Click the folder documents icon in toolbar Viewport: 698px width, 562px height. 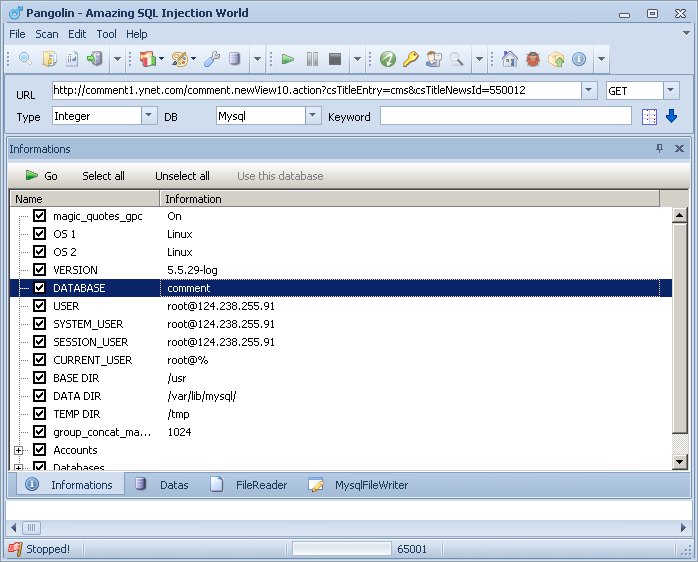pos(49,59)
